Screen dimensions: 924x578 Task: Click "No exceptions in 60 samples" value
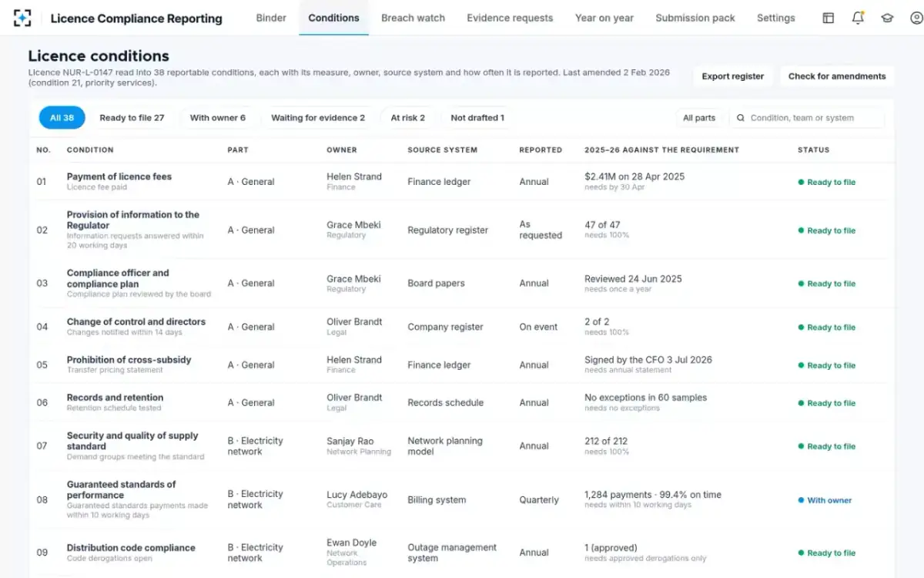click(645, 398)
